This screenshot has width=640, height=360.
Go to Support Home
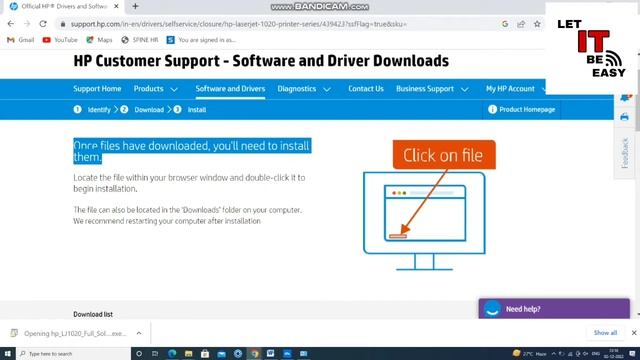(x=97, y=89)
